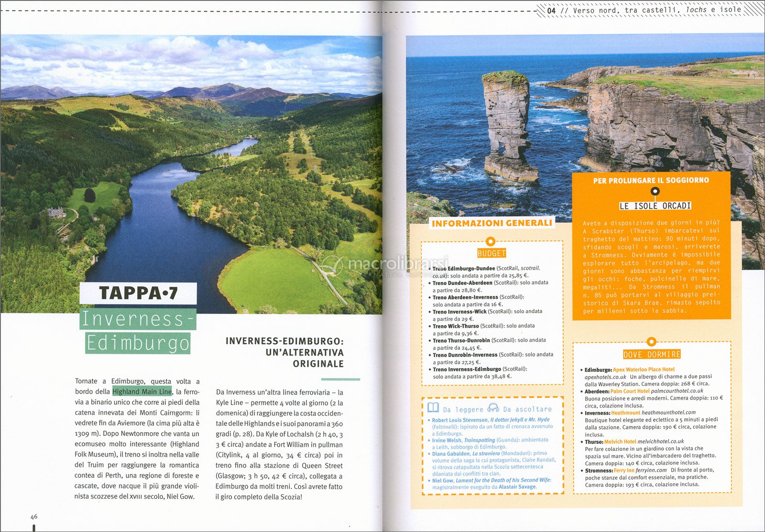Select the Diana Gabaldon, La straniera entry
This screenshot has height=532, width=765.
pyautogui.click(x=492, y=463)
